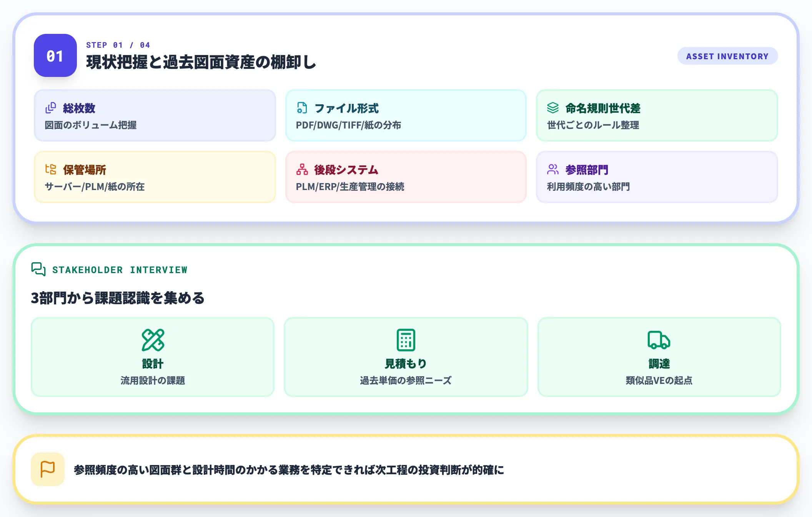Click the storage icon beside 保管場所
Viewport: 812px width, 517px height.
tap(50, 170)
